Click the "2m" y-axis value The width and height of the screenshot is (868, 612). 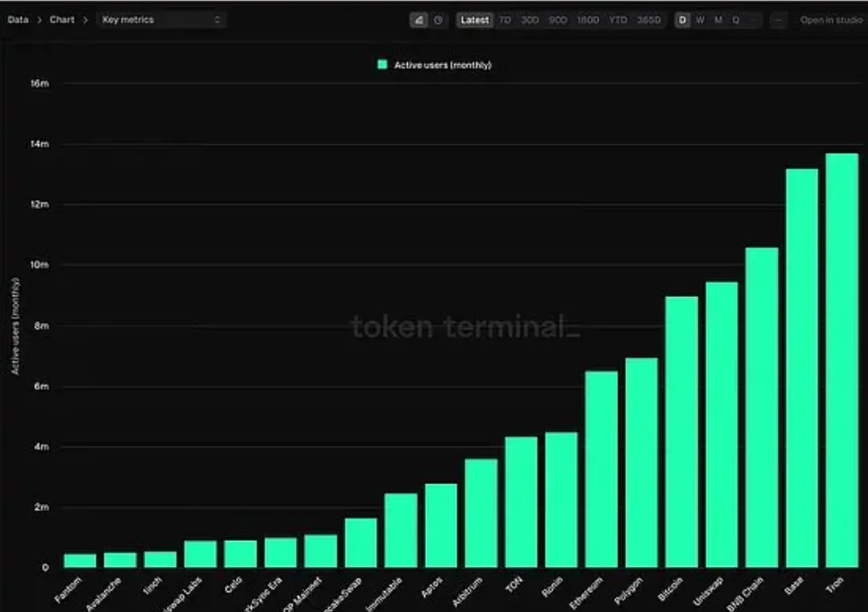pyautogui.click(x=41, y=507)
